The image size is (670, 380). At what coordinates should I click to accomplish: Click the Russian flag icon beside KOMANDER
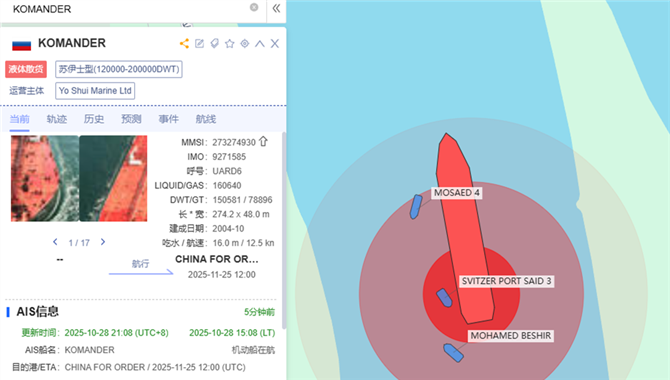click(21, 45)
